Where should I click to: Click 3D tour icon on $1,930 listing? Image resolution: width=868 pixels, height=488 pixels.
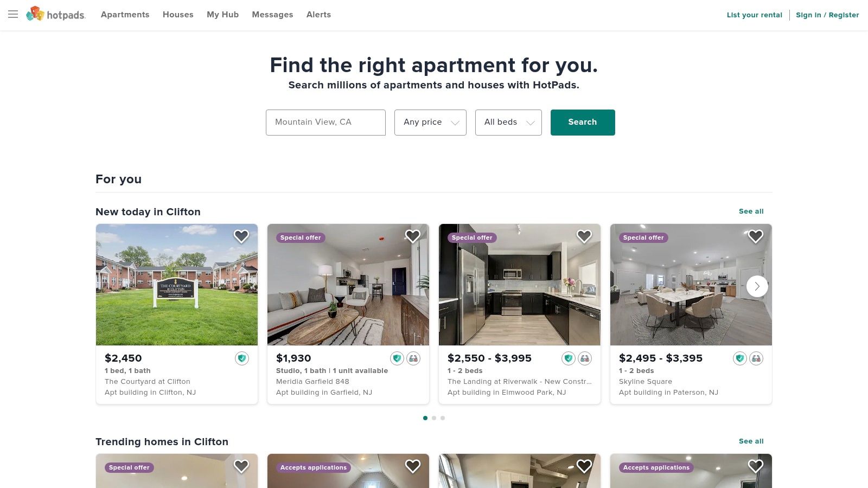pyautogui.click(x=413, y=358)
